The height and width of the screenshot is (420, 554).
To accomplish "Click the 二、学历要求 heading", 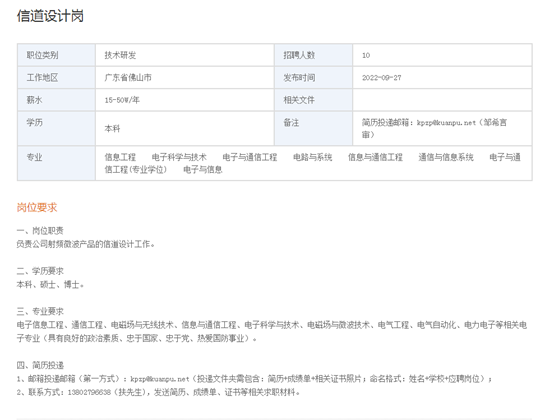I will (x=40, y=271).
